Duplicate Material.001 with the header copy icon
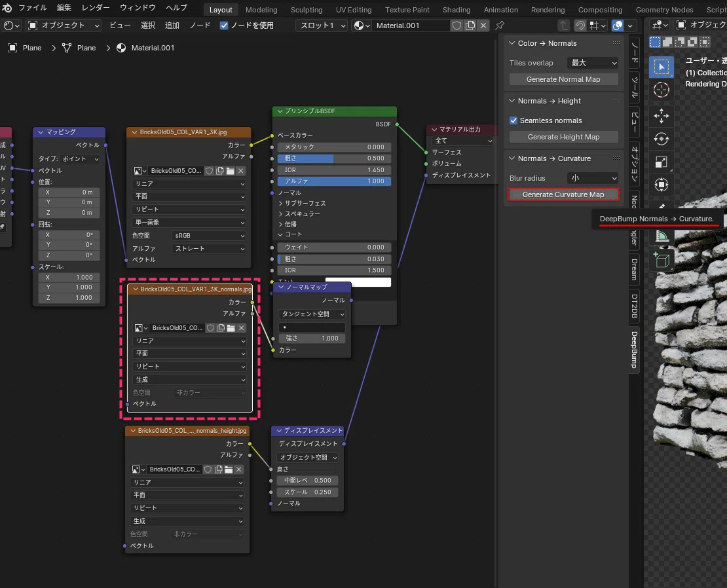Viewport: 727px width, 588px height. tap(470, 26)
